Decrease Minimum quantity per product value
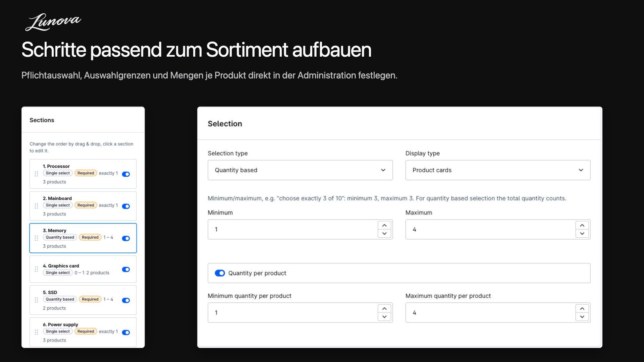644x362 pixels. (384, 317)
